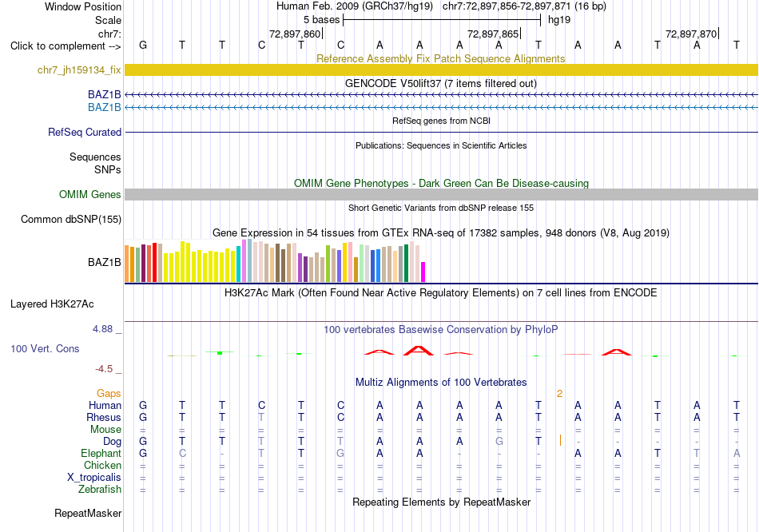Viewport: 759px width, 532px height.
Task: Click 'Short Genetic Variants from dbSNP' title
Action: 441,208
